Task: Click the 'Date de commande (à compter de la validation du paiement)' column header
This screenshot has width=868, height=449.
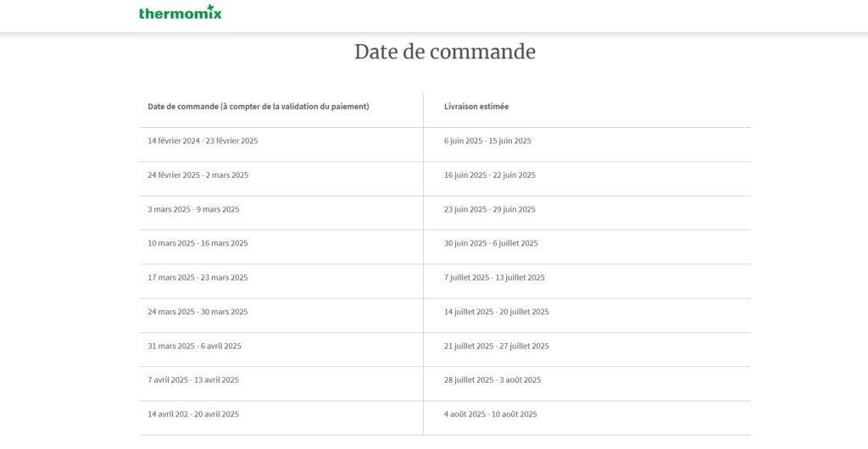Action: pyautogui.click(x=258, y=107)
